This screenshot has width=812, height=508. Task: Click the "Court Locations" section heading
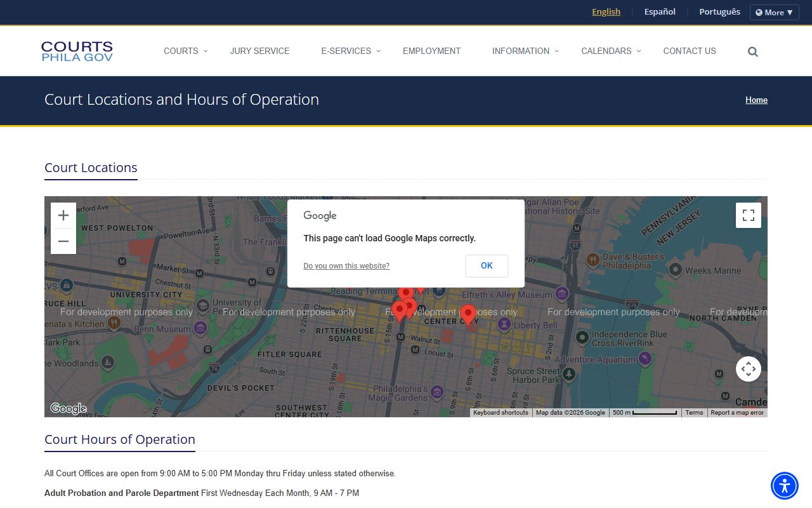[91, 168]
